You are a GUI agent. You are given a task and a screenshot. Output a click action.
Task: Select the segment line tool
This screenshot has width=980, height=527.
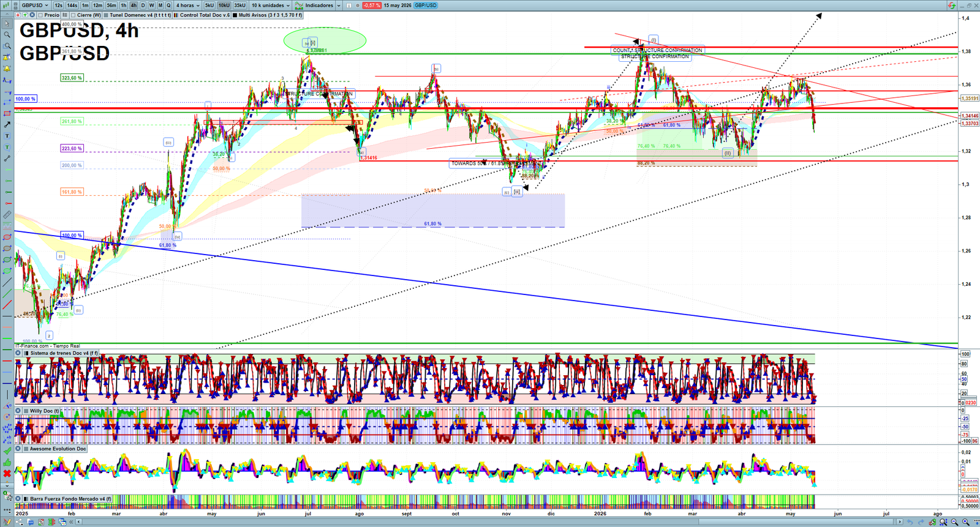click(7, 159)
